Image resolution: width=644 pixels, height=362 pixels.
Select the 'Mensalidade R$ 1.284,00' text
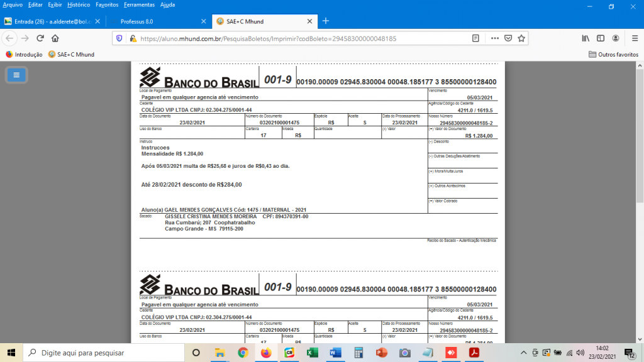click(172, 154)
